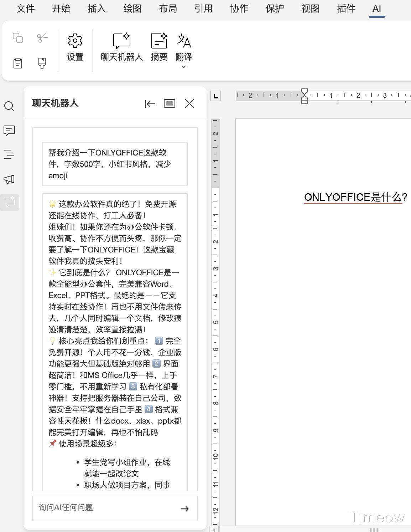Expand the 翻译 dropdown arrow
411x532 pixels.
click(x=184, y=67)
